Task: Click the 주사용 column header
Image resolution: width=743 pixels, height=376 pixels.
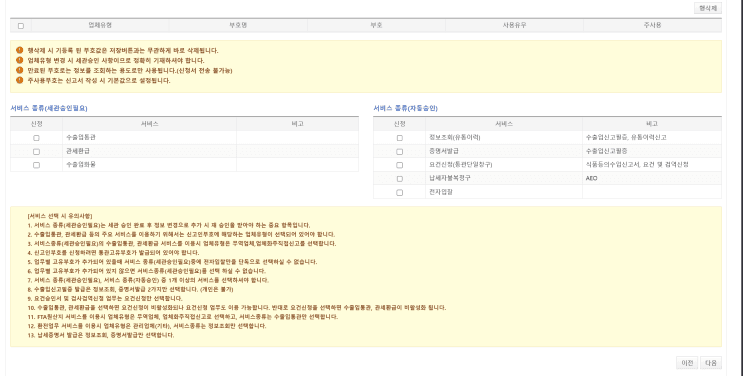Action: tap(652, 26)
